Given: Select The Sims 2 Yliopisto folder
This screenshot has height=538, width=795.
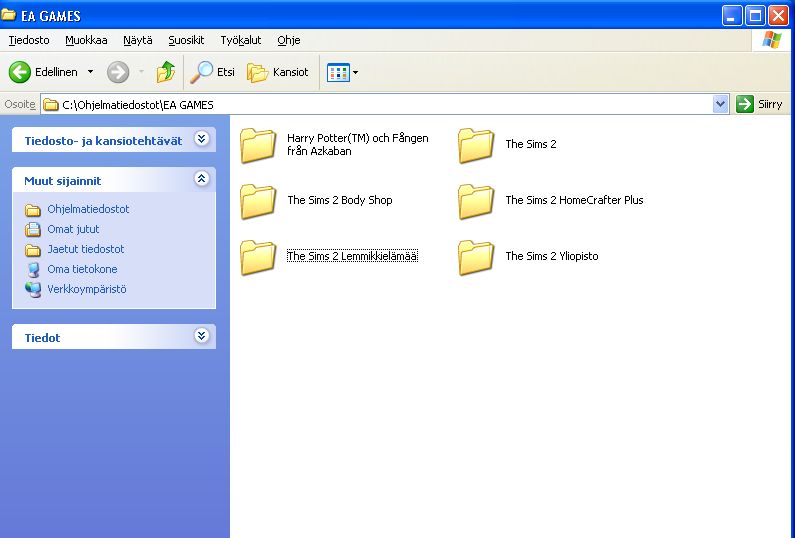Looking at the screenshot, I should 551,256.
